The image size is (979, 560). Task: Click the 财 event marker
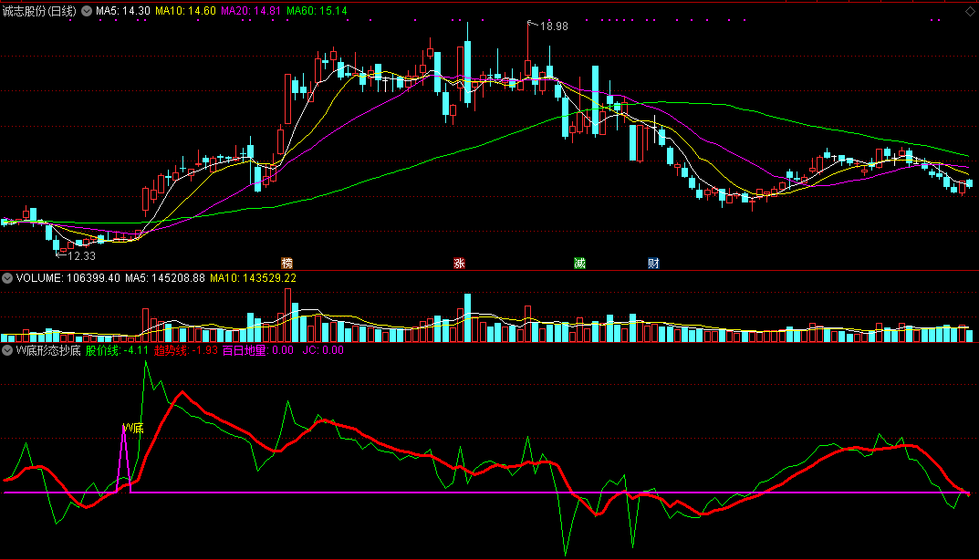click(x=653, y=264)
